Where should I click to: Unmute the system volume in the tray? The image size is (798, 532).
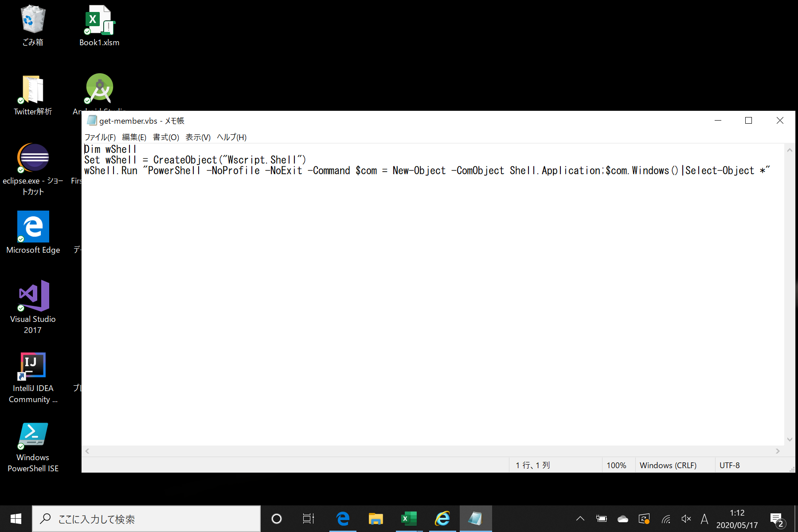(x=686, y=518)
